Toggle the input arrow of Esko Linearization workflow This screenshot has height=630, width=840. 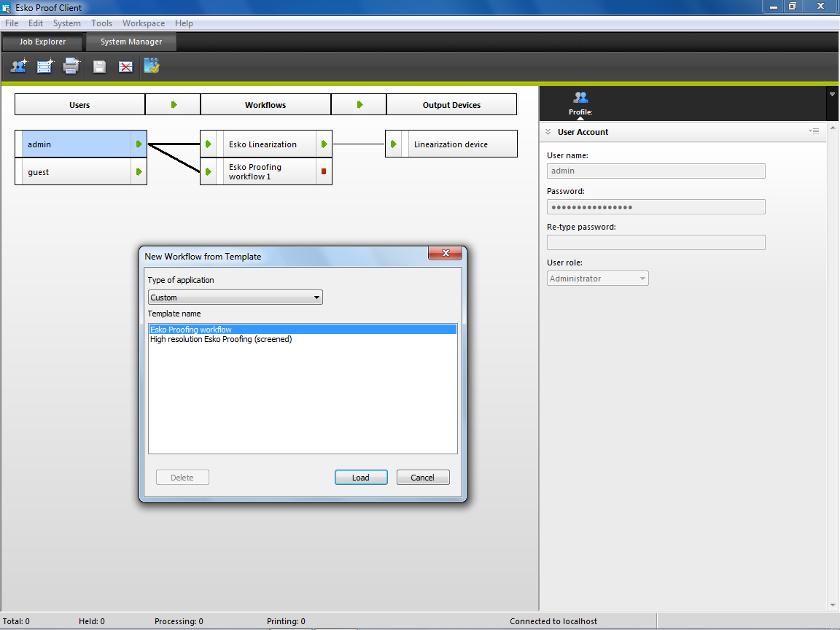(209, 144)
